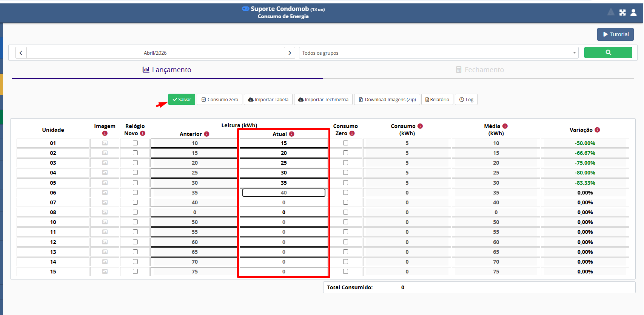Check Consumo Zero for unit 02
Viewport: 644px width, 315px height.
point(345,153)
